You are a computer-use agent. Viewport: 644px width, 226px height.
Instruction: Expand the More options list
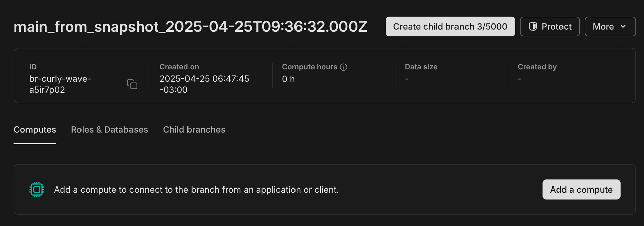610,26
